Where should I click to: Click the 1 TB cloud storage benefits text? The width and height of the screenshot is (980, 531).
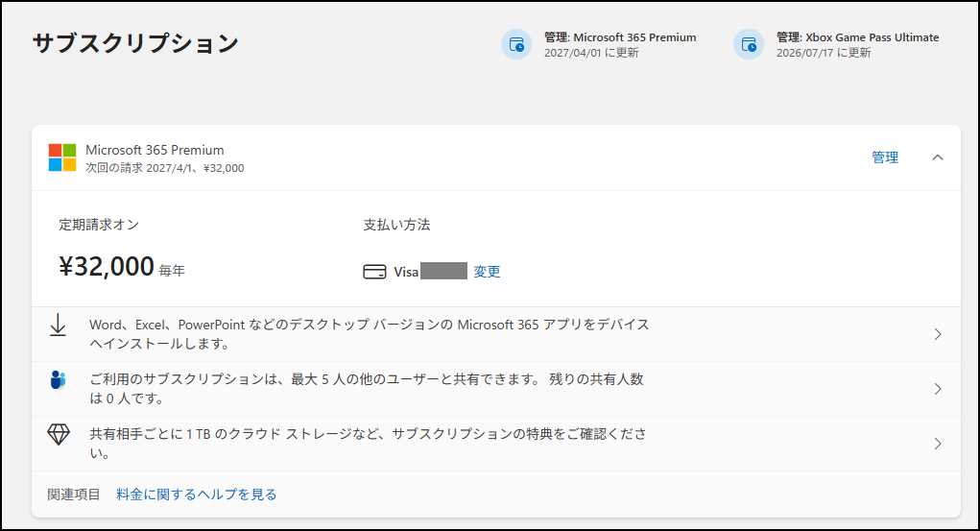[369, 443]
